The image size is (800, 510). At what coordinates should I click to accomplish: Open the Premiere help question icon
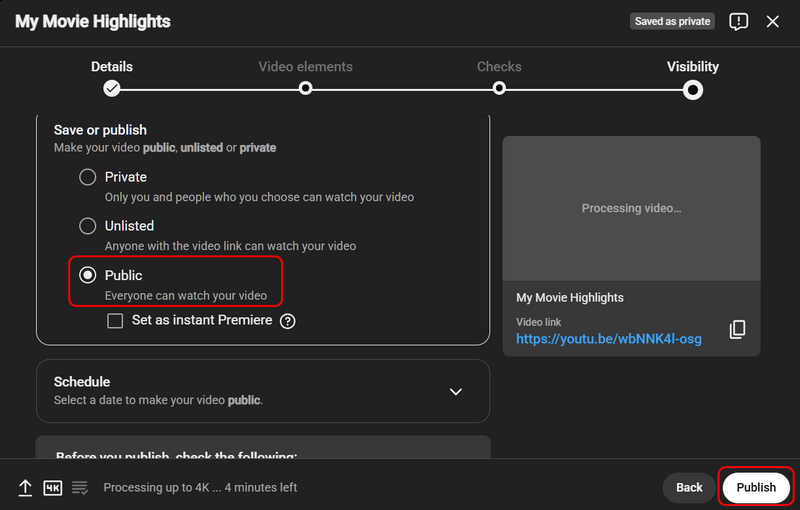pyautogui.click(x=288, y=321)
